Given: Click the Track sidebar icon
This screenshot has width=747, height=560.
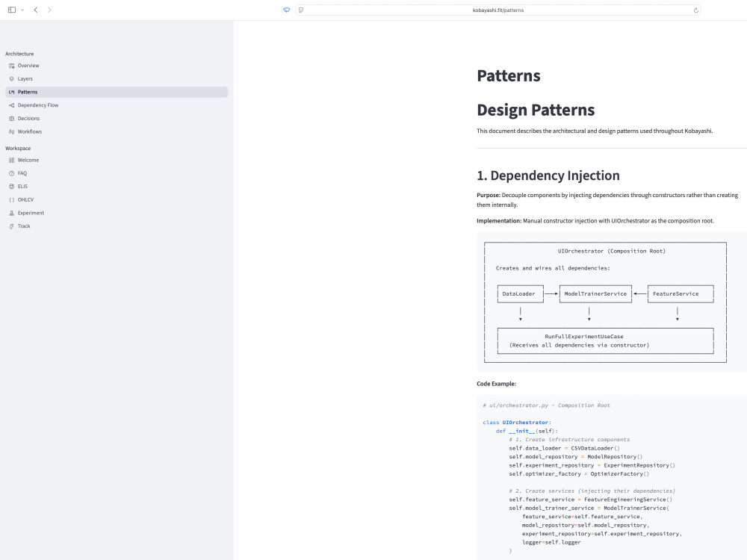Looking at the screenshot, I should click(11, 226).
